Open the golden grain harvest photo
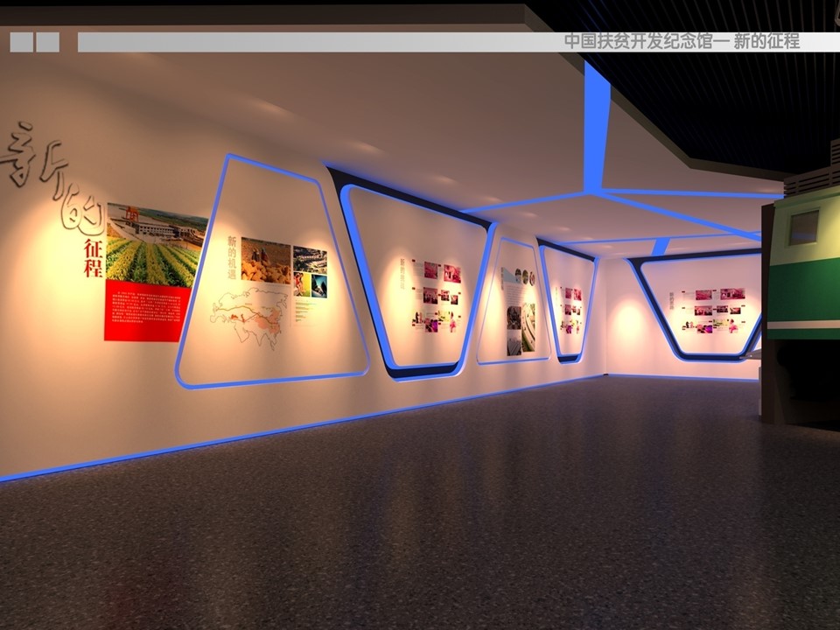840x630 pixels. pos(266,262)
